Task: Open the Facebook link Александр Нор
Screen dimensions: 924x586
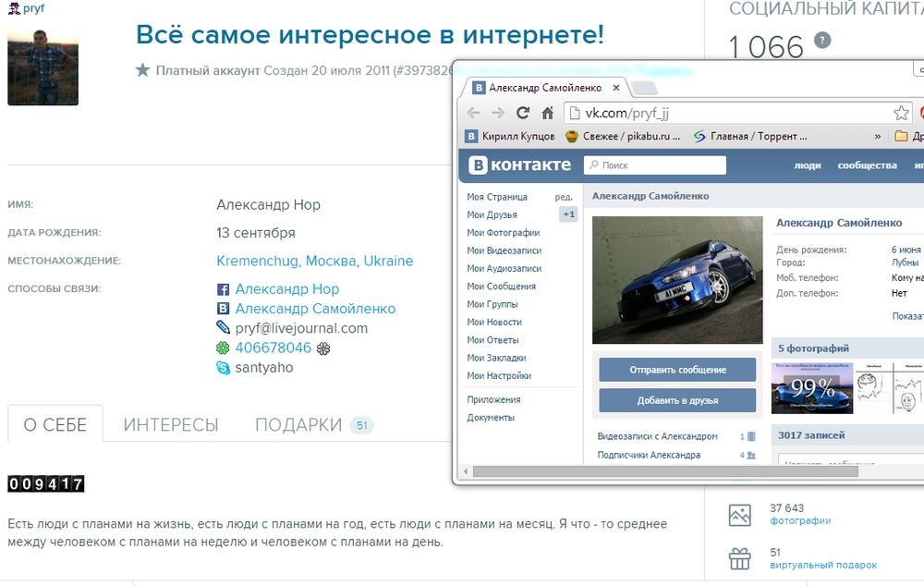Action: click(x=287, y=289)
